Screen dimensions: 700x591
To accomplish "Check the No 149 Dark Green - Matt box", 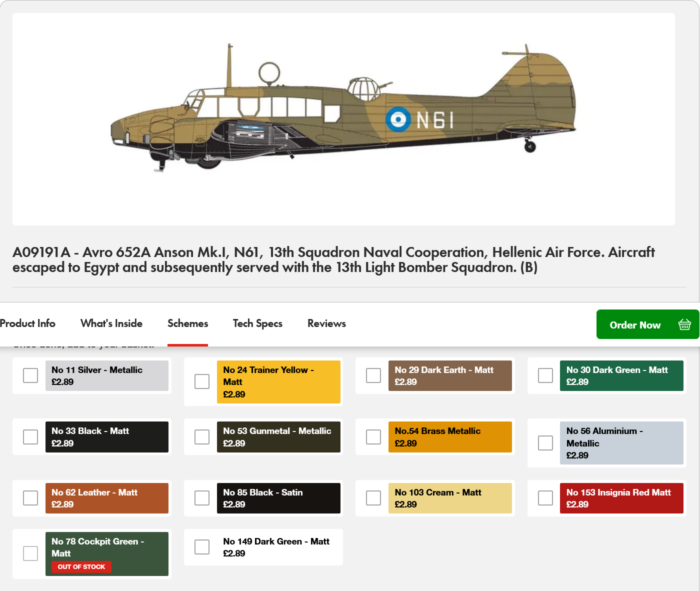I will click(202, 547).
